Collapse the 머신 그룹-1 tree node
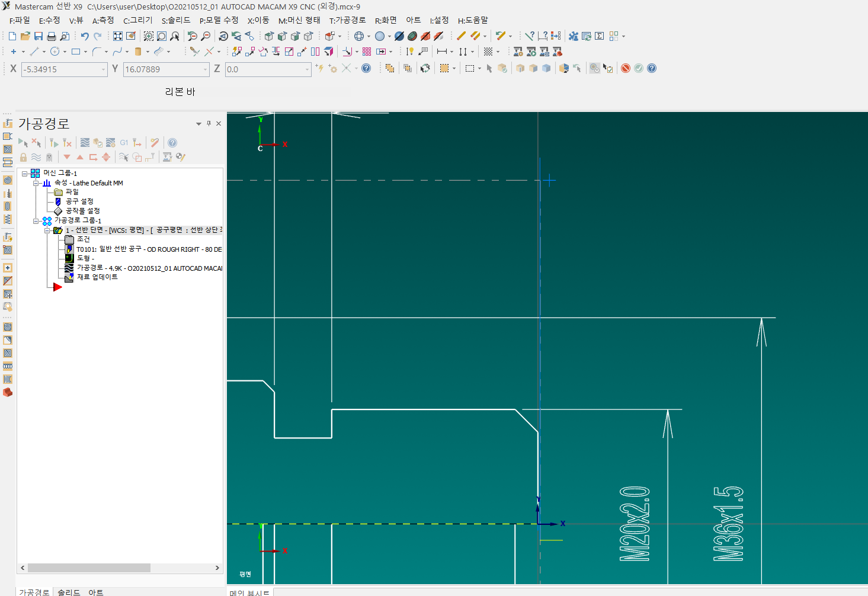This screenshot has height=596, width=868. (25, 174)
